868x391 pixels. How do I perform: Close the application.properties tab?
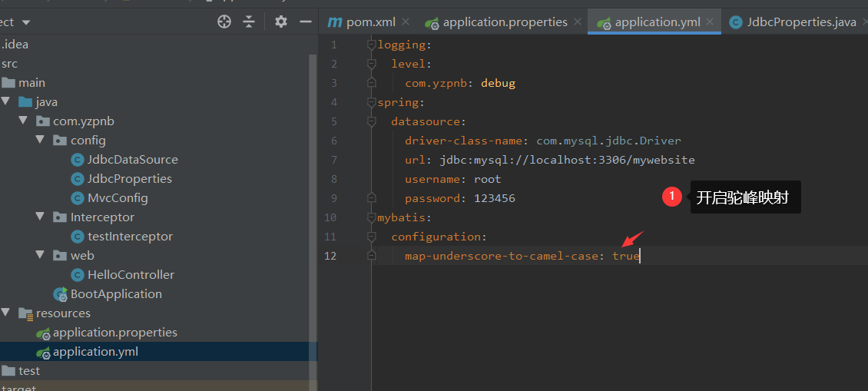coord(578,22)
